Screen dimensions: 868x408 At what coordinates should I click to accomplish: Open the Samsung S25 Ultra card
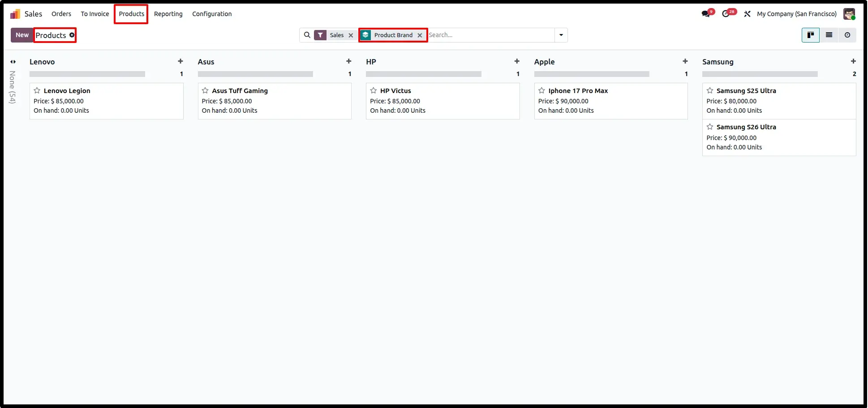[779, 101]
